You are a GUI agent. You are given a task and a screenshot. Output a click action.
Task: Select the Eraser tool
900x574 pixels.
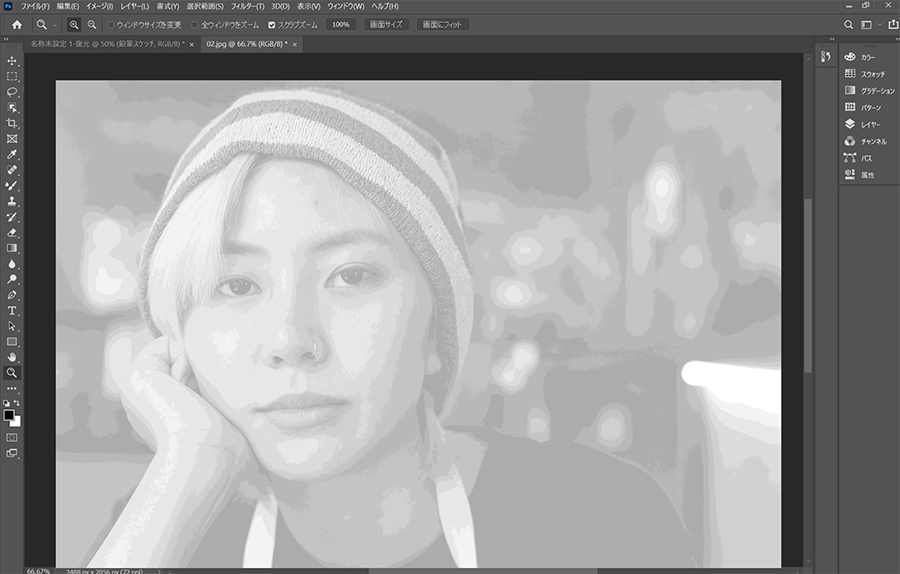(12, 232)
